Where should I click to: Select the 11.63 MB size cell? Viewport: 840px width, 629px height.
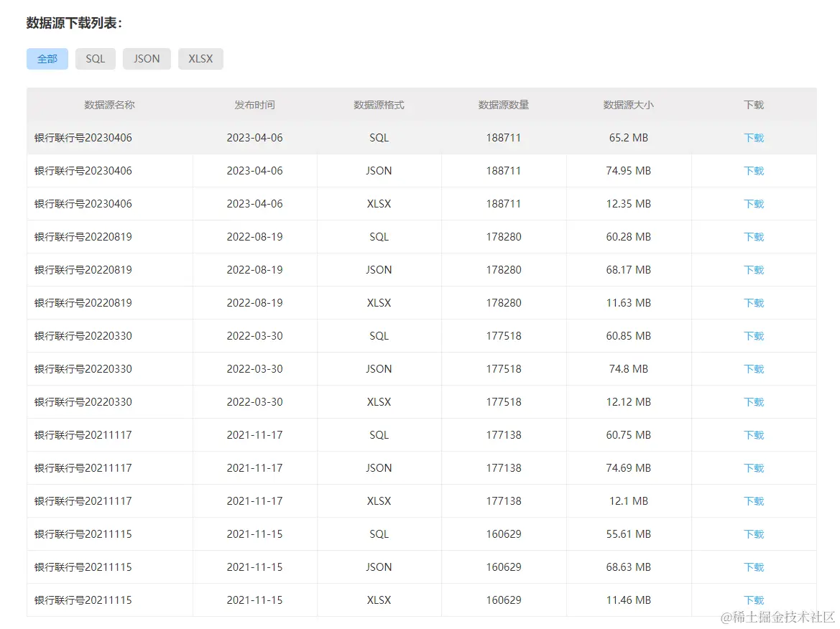pyautogui.click(x=629, y=303)
